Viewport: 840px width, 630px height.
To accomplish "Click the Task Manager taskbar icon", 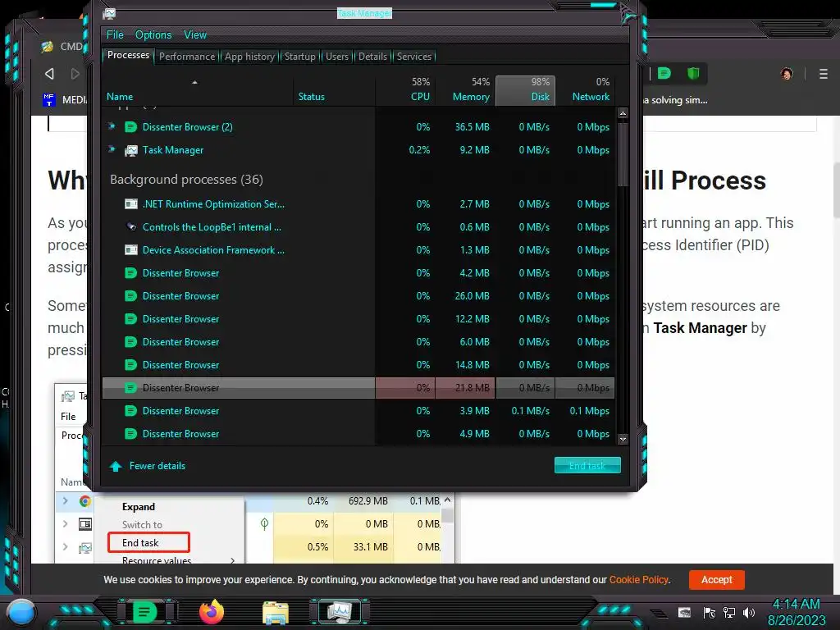I will click(339, 612).
